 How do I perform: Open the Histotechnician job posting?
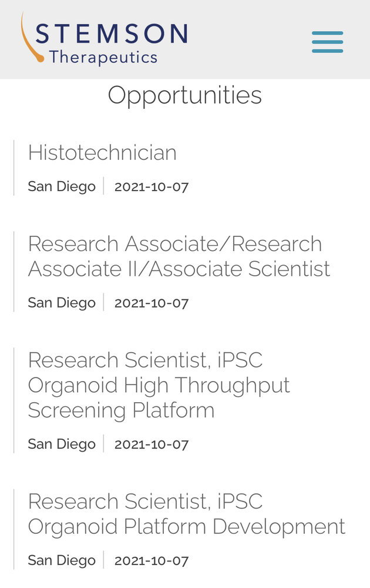click(102, 153)
